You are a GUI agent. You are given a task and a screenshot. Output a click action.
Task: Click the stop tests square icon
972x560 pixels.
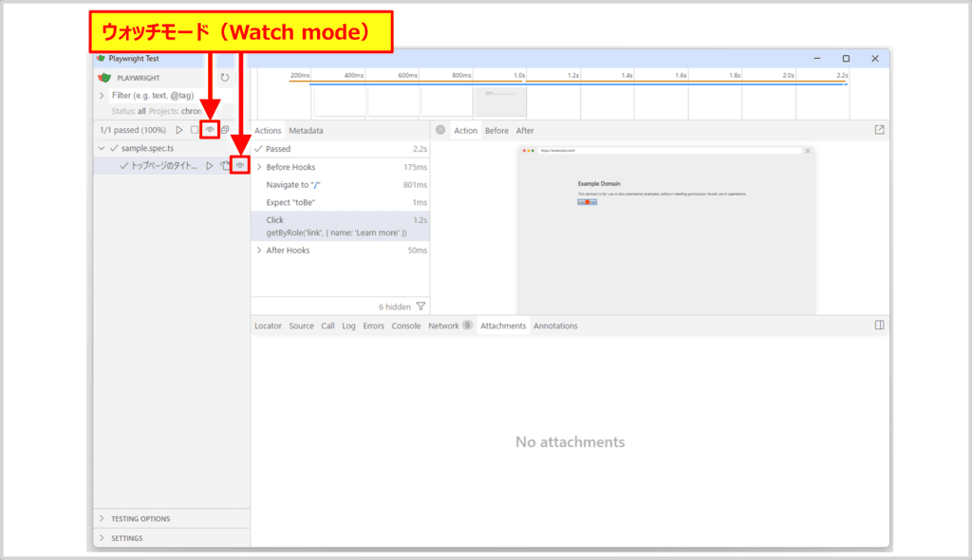[x=195, y=130]
